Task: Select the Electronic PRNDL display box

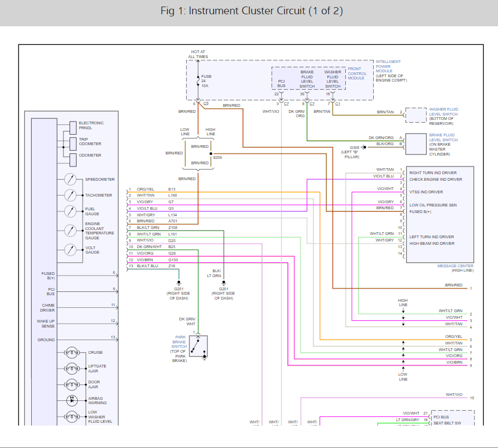Action: pos(73,128)
